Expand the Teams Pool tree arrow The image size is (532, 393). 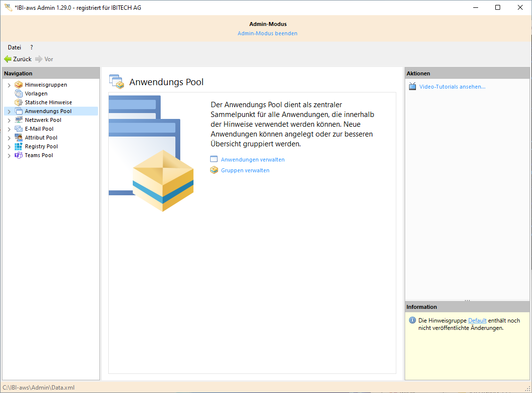pyautogui.click(x=9, y=156)
